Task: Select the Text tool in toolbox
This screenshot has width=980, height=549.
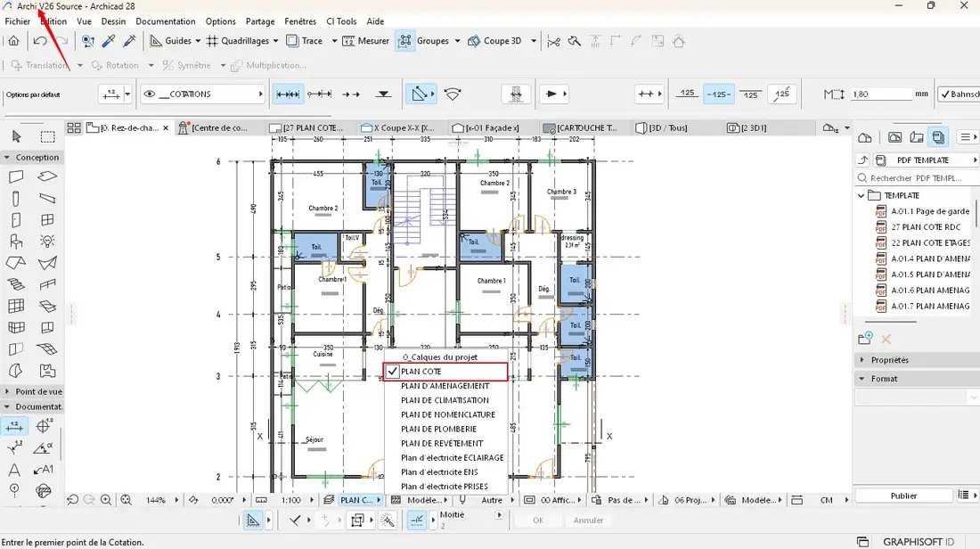Action: coord(14,470)
